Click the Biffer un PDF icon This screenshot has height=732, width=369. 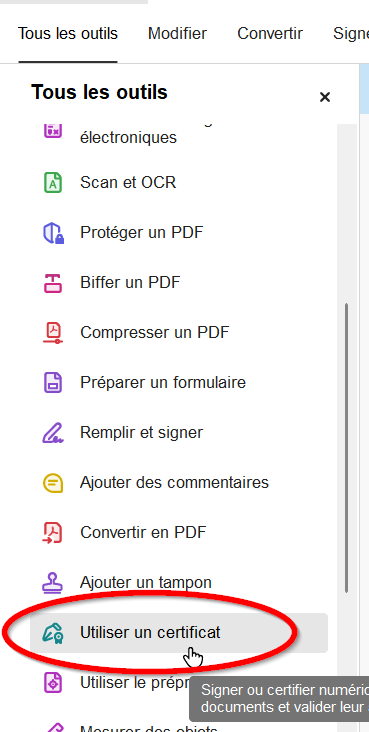[53, 282]
